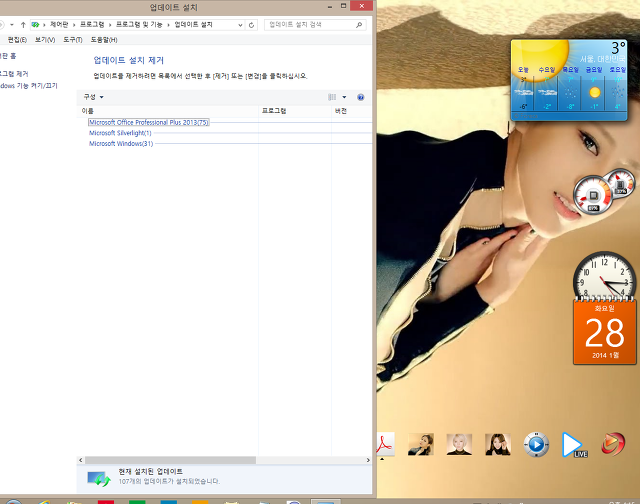Open the view options dropdown arrow
The height and width of the screenshot is (504, 640).
point(344,97)
